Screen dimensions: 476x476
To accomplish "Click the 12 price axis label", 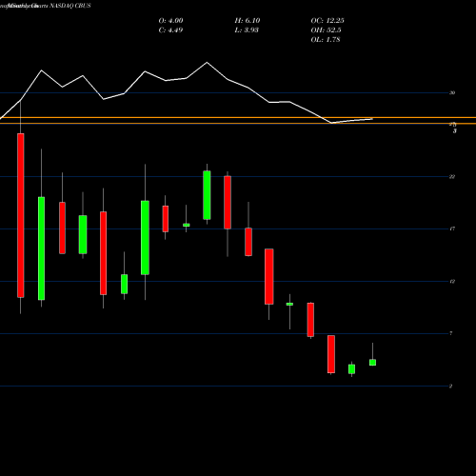I will 452,282.
